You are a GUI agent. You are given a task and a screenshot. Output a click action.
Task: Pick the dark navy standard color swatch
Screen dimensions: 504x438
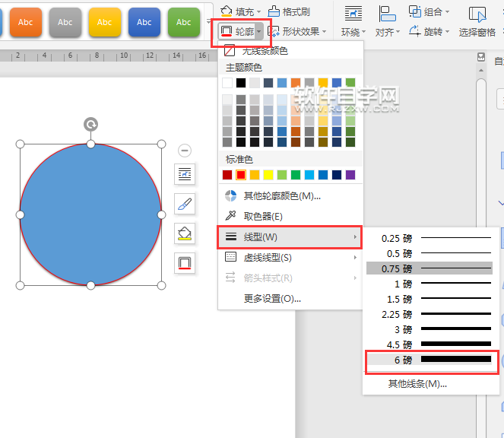[337, 175]
